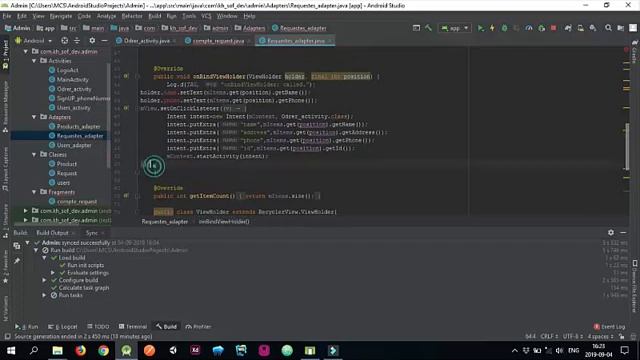Open the select run/debug target window icon

pyautogui.click(x=416, y=28)
